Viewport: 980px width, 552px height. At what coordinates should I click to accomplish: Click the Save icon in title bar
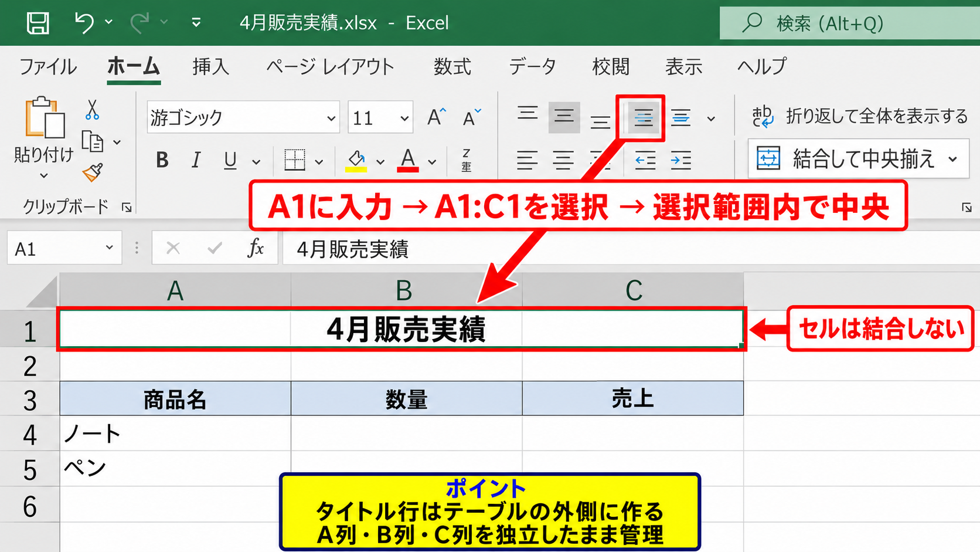(38, 23)
